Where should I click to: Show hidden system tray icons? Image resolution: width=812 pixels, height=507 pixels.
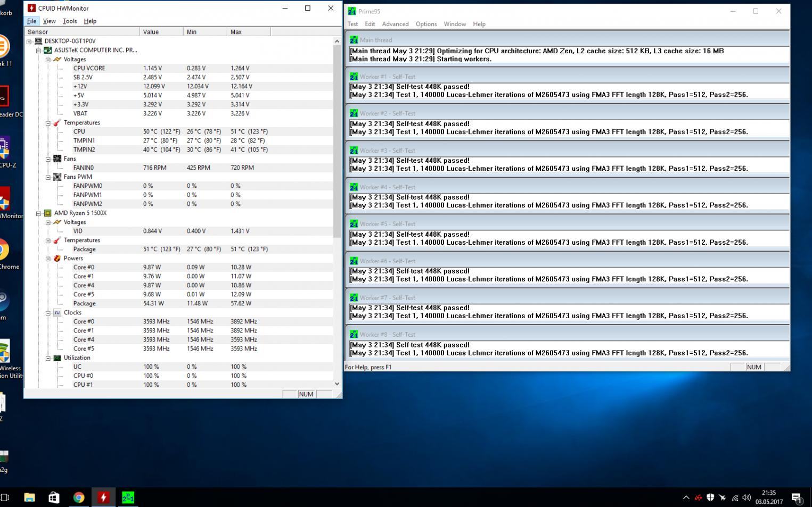(x=686, y=498)
